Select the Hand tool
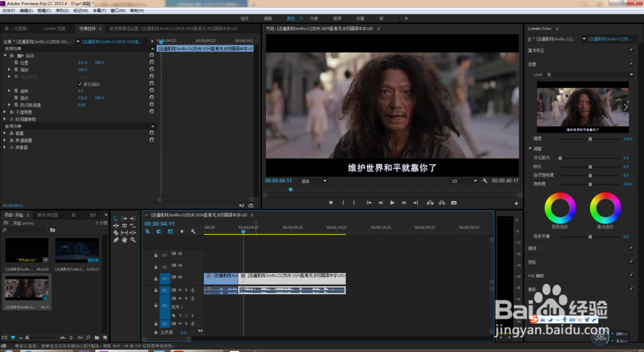This screenshot has height=352, width=644. click(x=124, y=240)
